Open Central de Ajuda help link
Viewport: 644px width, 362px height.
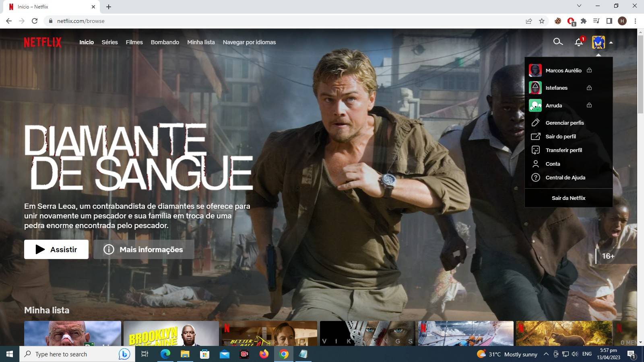click(565, 177)
